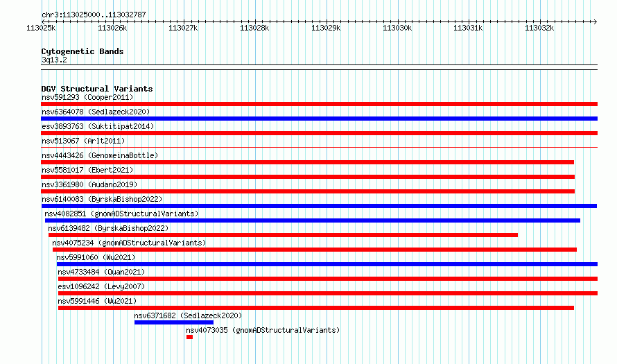This screenshot has width=617, height=364.
Task: Select the red bar under nsv3361980
Action: [x=308, y=191]
